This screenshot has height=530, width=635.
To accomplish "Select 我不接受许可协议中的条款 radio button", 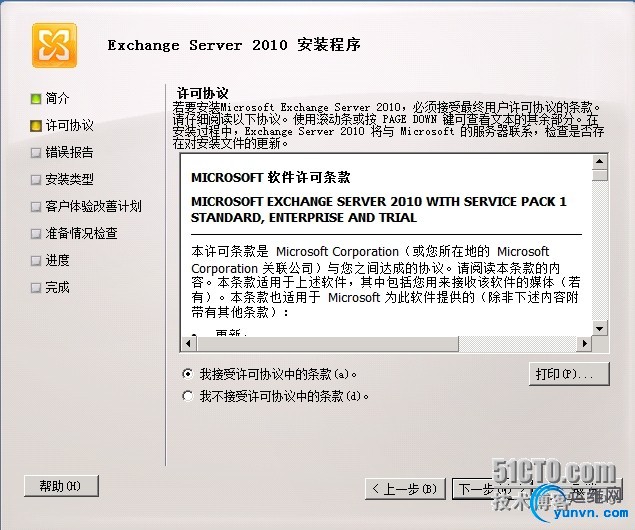I will point(188,396).
